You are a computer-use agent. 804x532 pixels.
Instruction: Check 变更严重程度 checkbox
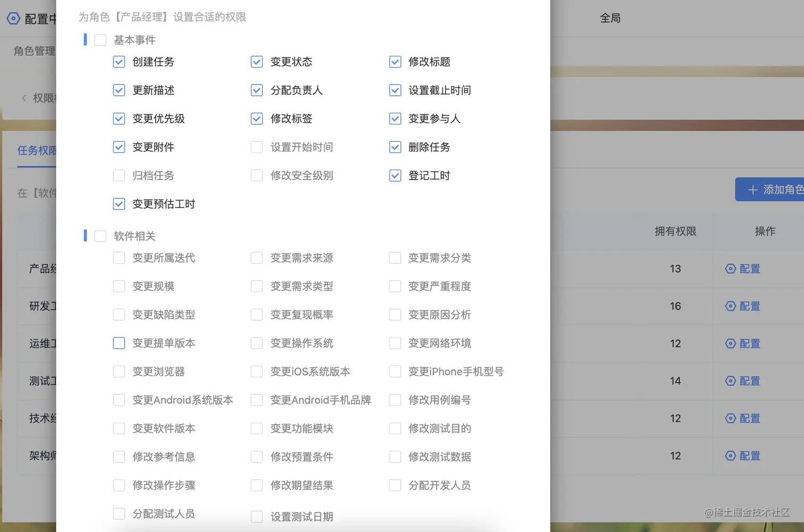[x=395, y=286]
